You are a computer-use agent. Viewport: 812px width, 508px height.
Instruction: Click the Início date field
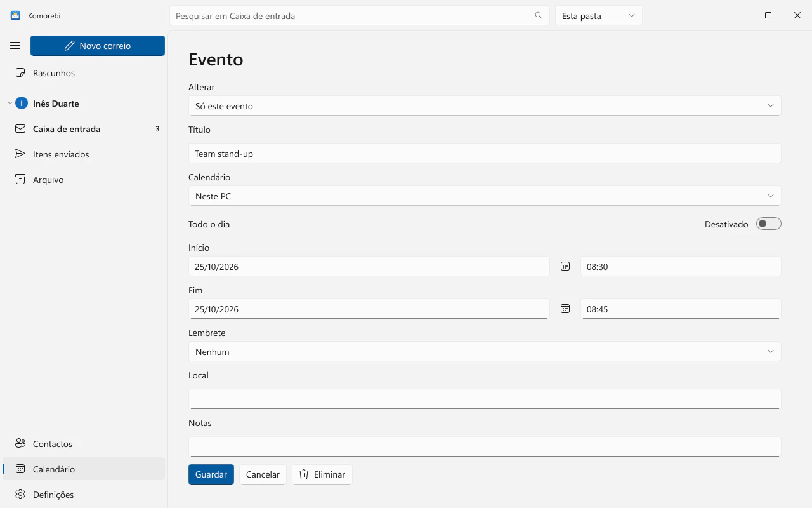point(369,266)
